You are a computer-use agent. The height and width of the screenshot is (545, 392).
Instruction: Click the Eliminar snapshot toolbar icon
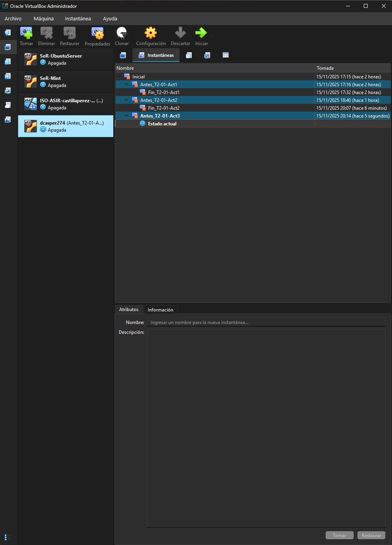click(x=46, y=33)
